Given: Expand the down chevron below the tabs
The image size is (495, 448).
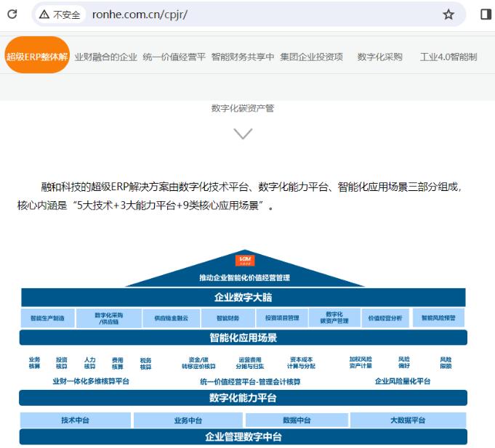Looking at the screenshot, I should point(243,134).
